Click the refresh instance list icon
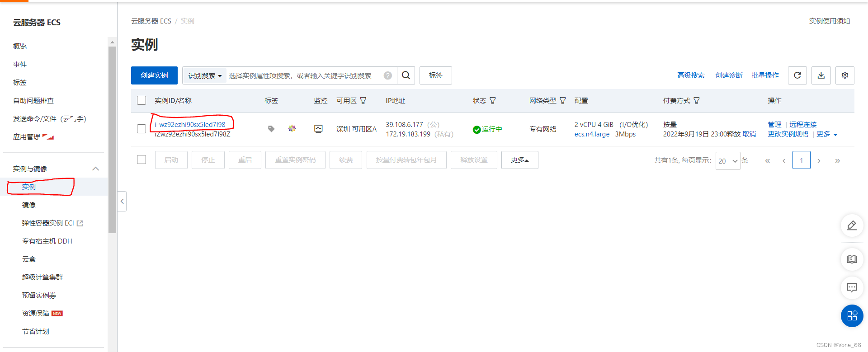This screenshot has width=868, height=352. 797,75
